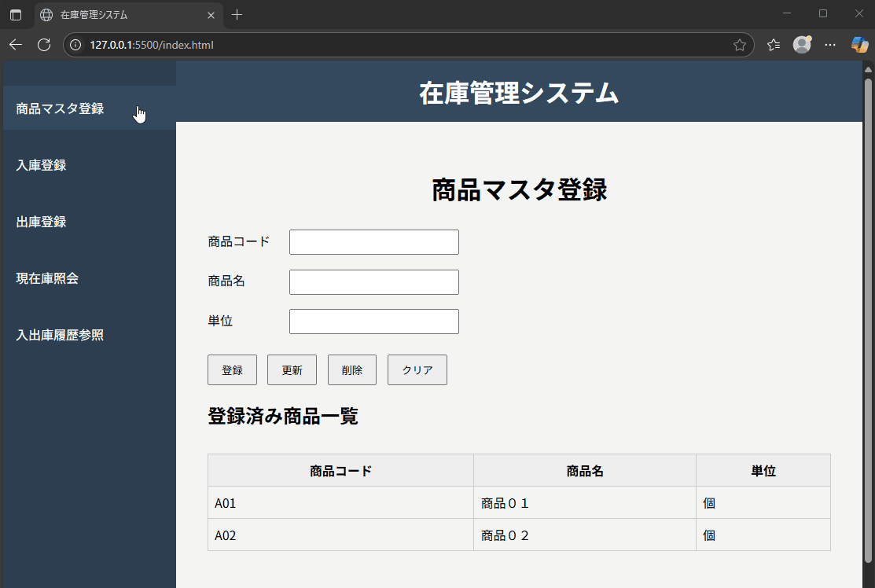Screen dimensions: 875x588
Task: Maximize the browser window
Action: point(823,13)
